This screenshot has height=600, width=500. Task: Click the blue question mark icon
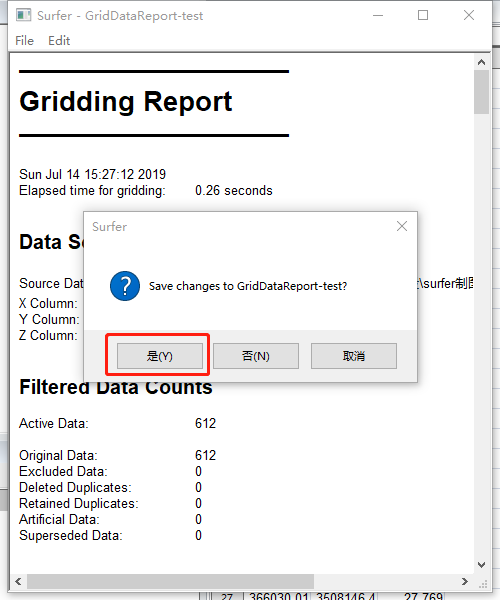click(x=125, y=286)
